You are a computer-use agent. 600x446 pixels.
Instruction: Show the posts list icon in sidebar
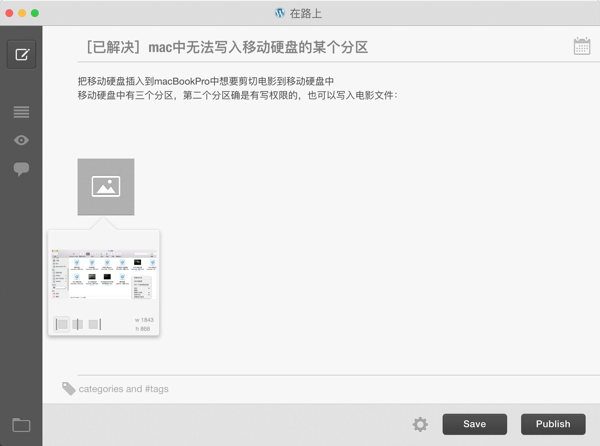coord(21,112)
